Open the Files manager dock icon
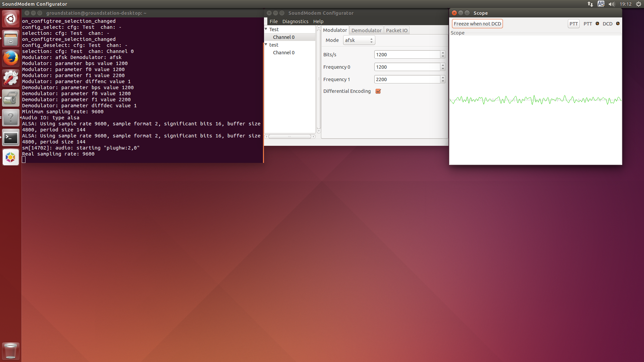644x362 pixels. pyautogui.click(x=11, y=39)
